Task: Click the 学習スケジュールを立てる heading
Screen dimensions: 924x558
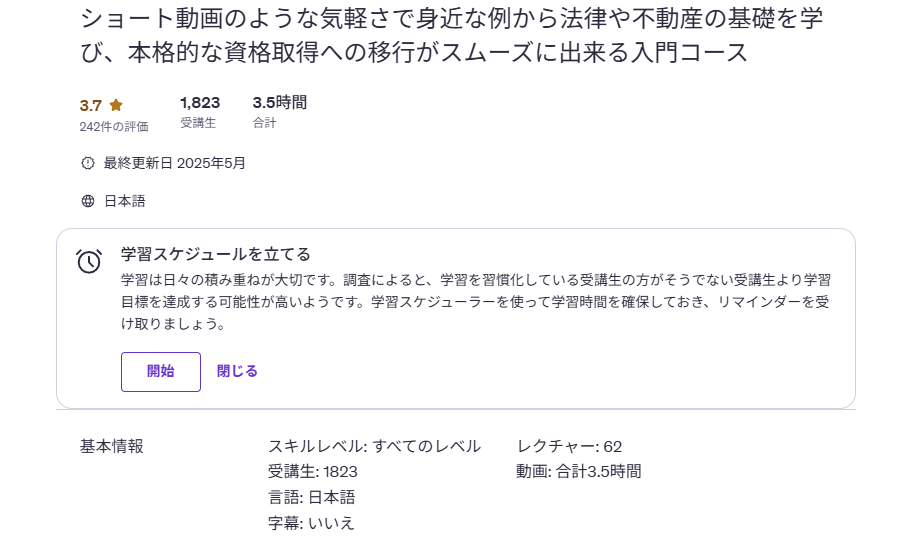Action: 216,254
